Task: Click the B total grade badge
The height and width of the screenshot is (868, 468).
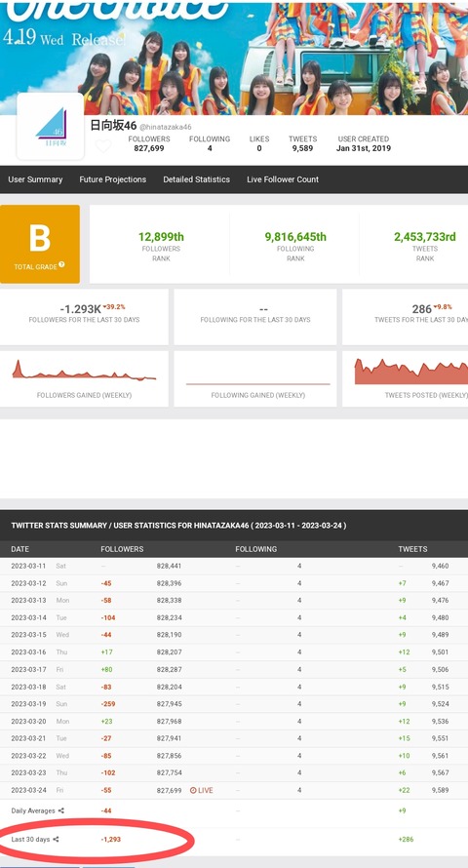Action: pos(40,244)
